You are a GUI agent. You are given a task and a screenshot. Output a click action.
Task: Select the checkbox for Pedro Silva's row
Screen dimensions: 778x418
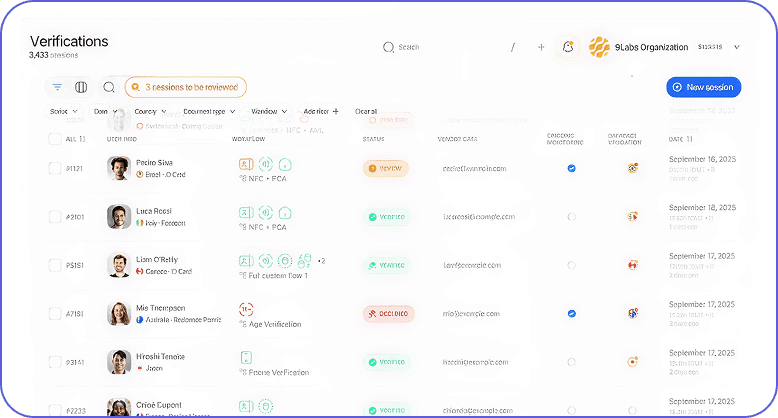[55, 168]
